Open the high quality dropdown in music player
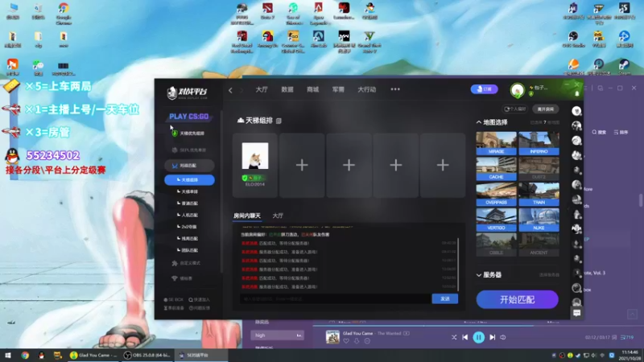This screenshot has width=644, height=362. 277,335
